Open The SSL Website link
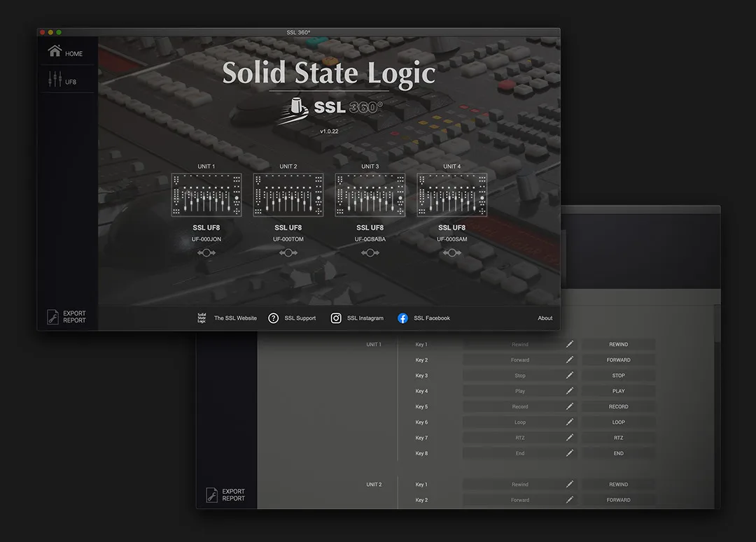 tap(235, 318)
